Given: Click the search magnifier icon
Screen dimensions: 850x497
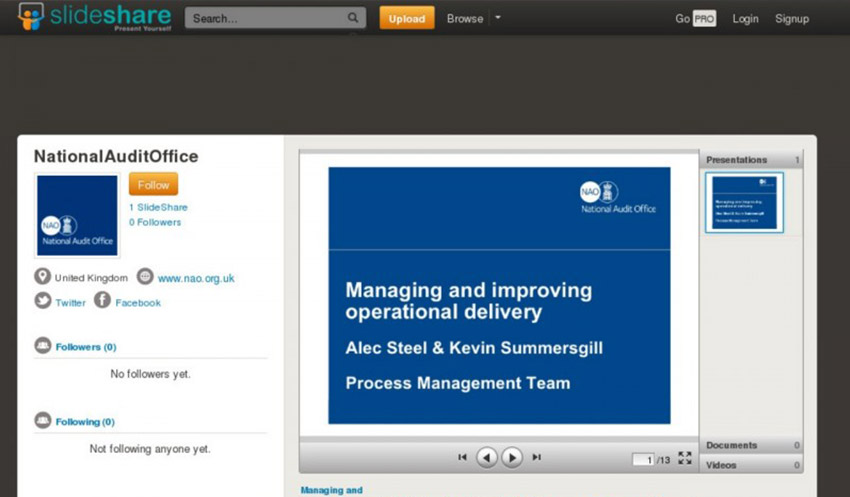Looking at the screenshot, I should pos(353,18).
